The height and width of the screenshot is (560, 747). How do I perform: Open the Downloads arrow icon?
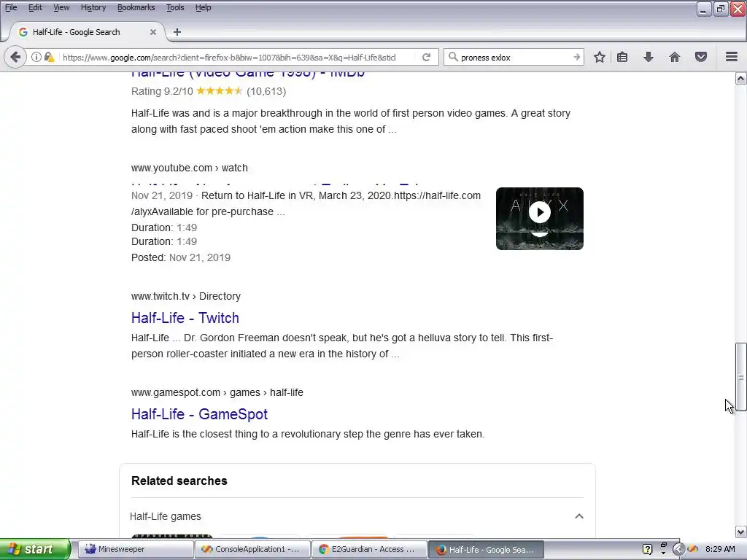coord(649,57)
